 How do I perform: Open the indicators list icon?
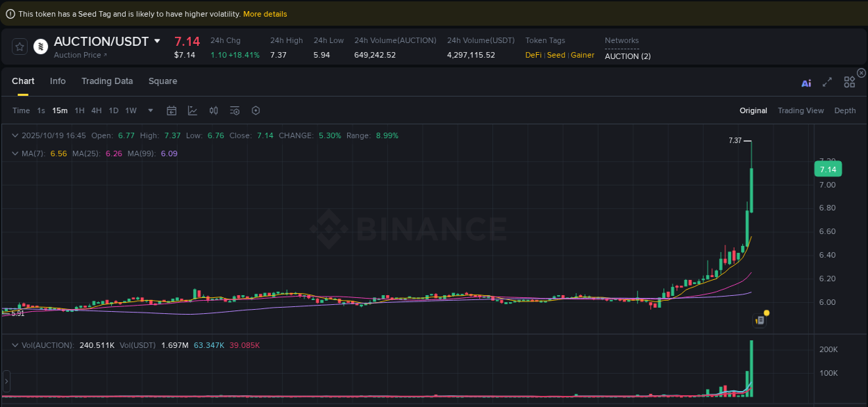[235, 110]
